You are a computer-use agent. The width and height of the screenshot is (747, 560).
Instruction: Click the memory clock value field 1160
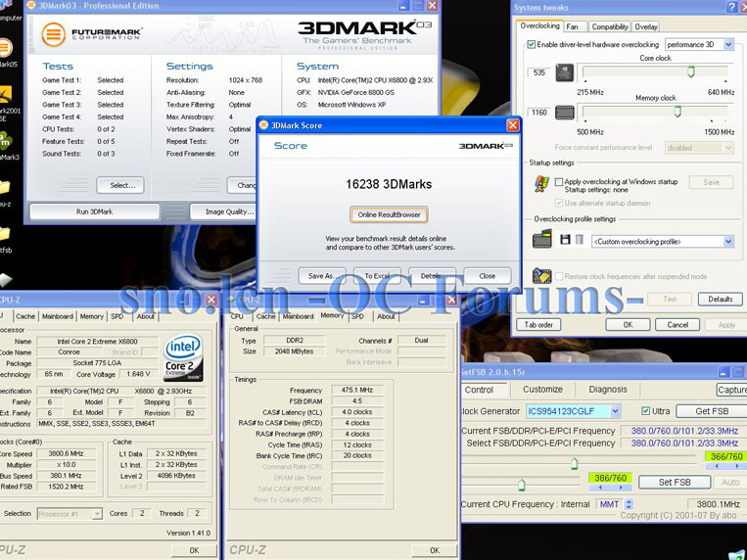click(538, 113)
